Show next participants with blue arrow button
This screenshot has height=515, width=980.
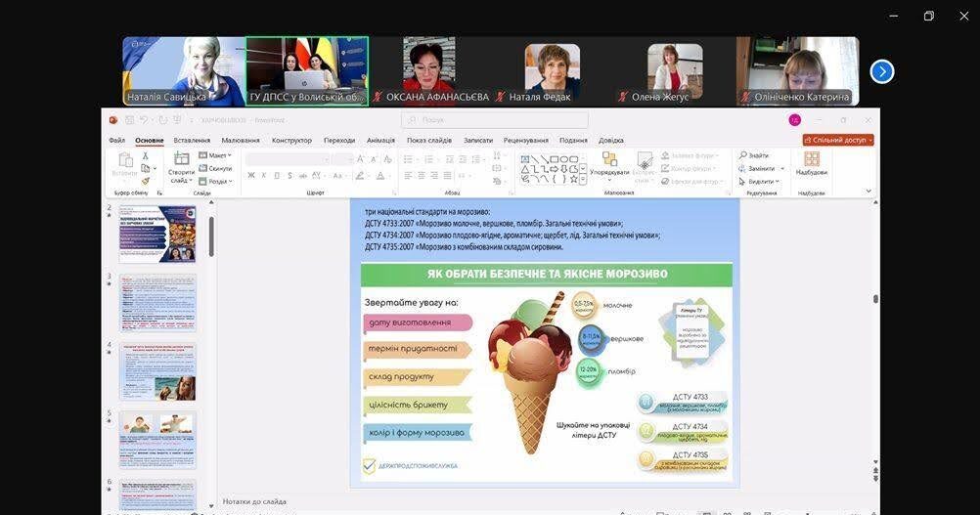882,71
